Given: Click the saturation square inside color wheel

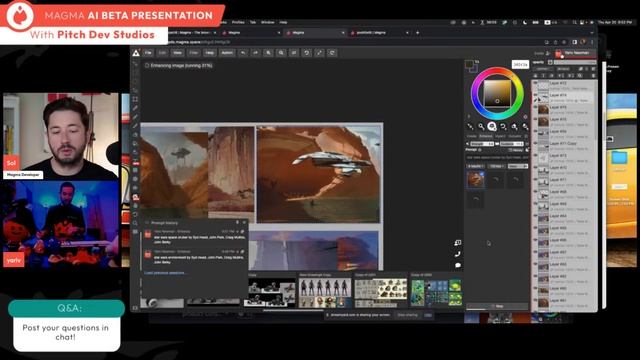Looking at the screenshot, I should tap(497, 93).
